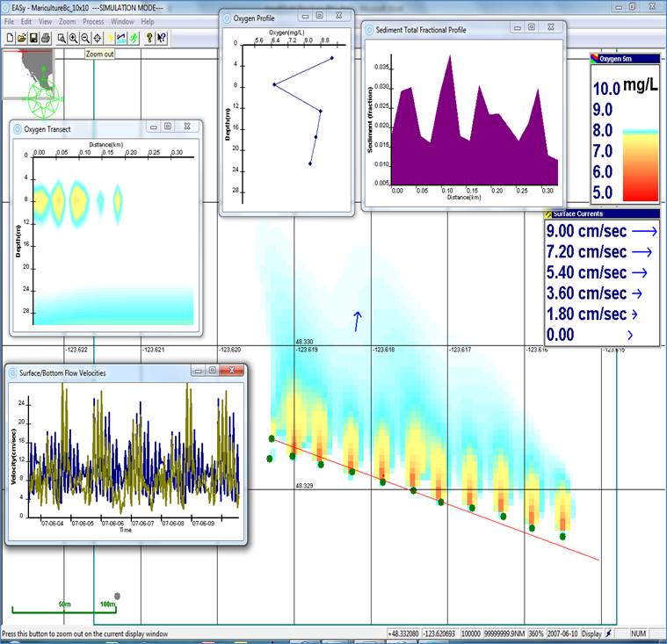Select the crosshair center tool
Image resolution: width=667 pixels, height=644 pixels.
(98, 38)
